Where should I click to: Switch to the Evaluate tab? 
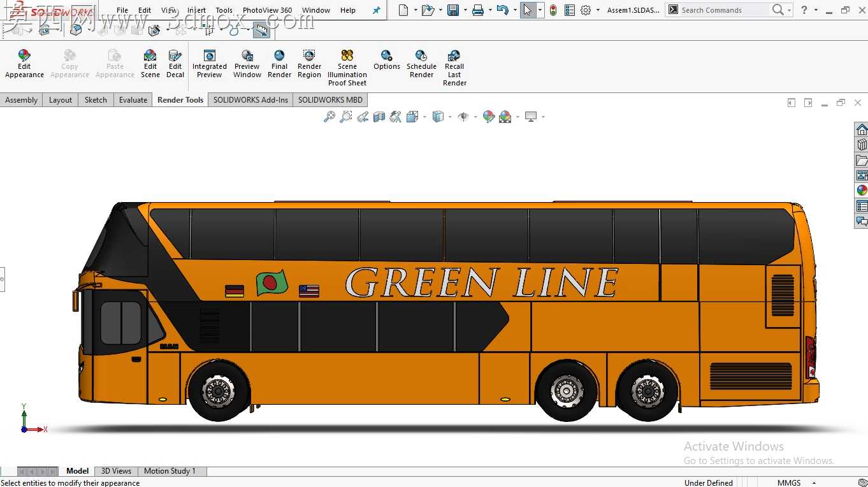point(133,100)
